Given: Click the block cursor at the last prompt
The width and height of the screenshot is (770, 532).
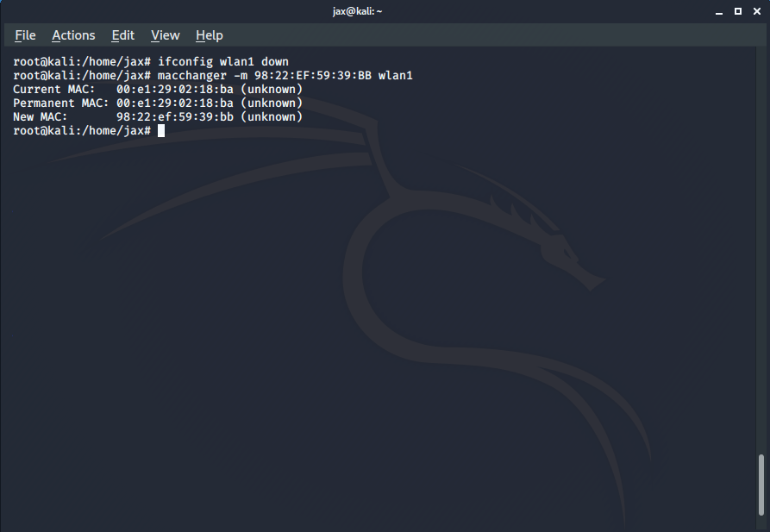Looking at the screenshot, I should [161, 131].
